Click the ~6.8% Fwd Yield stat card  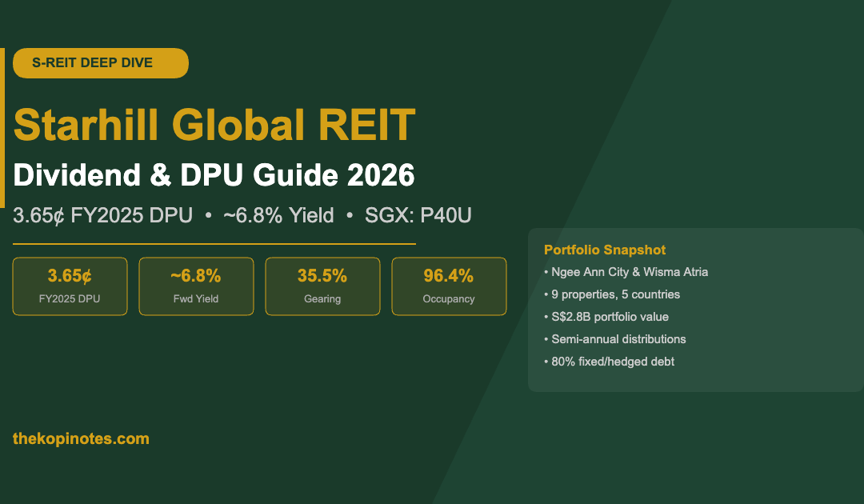click(196, 286)
